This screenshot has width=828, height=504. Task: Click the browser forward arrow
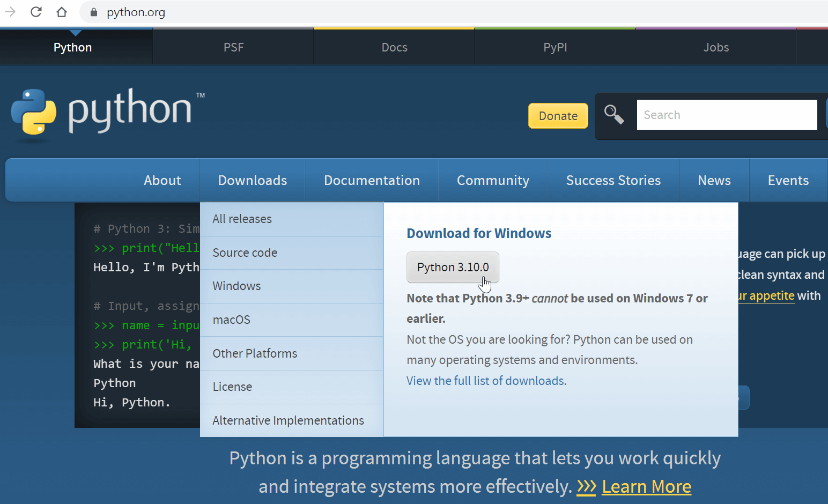click(10, 11)
